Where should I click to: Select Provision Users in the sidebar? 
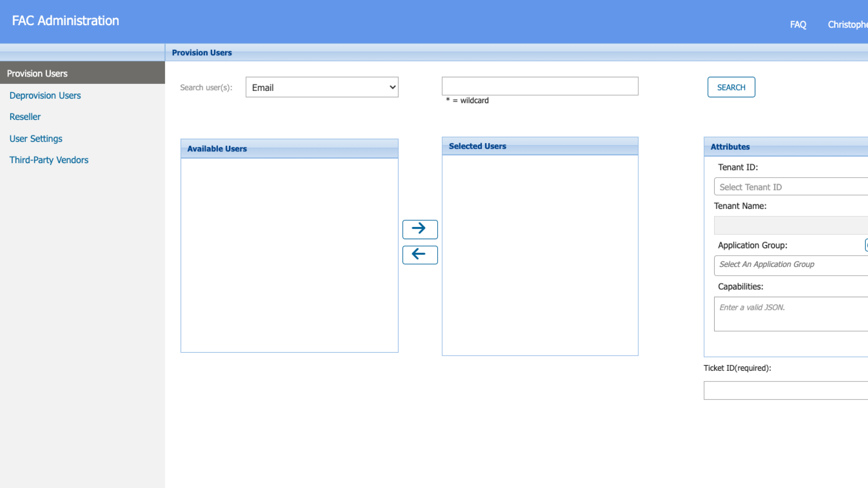(37, 73)
